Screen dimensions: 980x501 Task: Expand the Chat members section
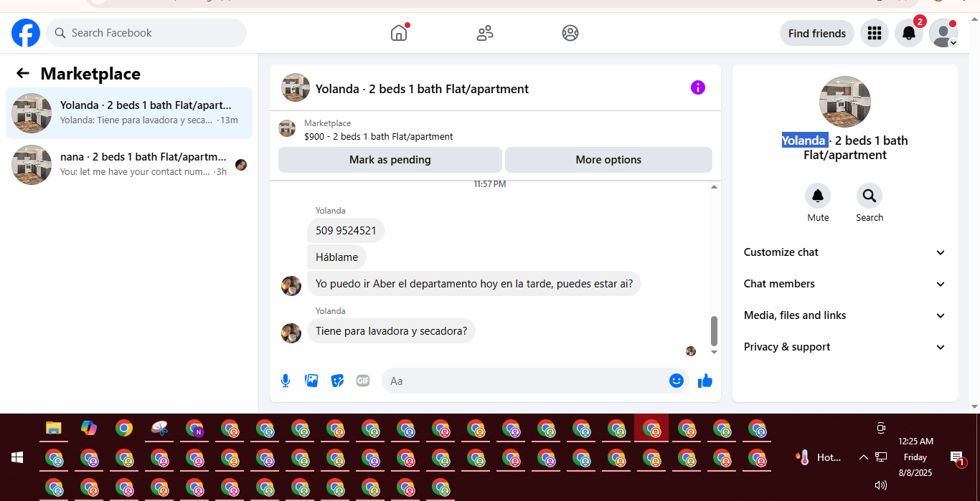[x=844, y=284]
